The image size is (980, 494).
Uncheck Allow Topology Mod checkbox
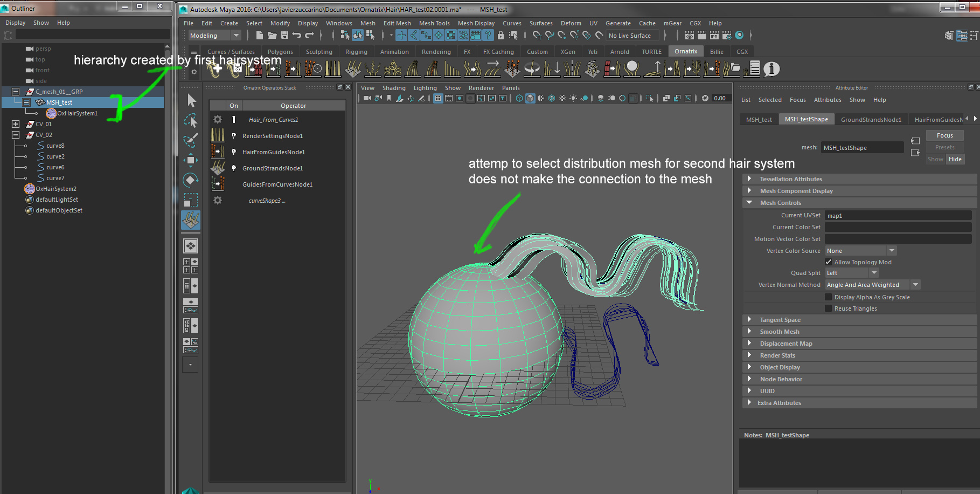pos(829,262)
